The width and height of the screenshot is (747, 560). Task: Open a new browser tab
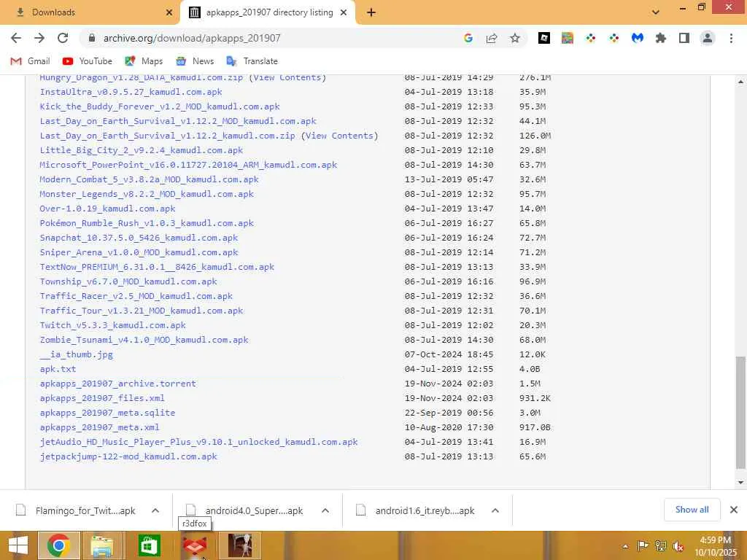(x=371, y=12)
